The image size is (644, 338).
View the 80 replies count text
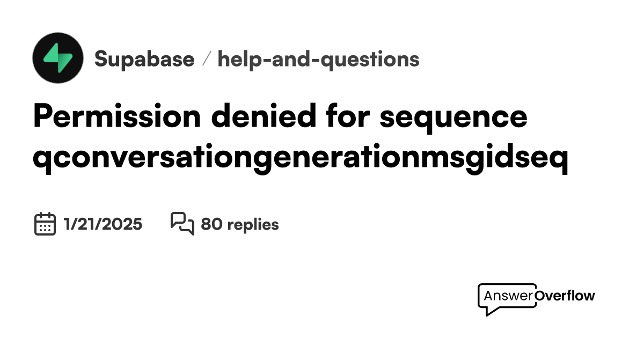click(x=239, y=224)
